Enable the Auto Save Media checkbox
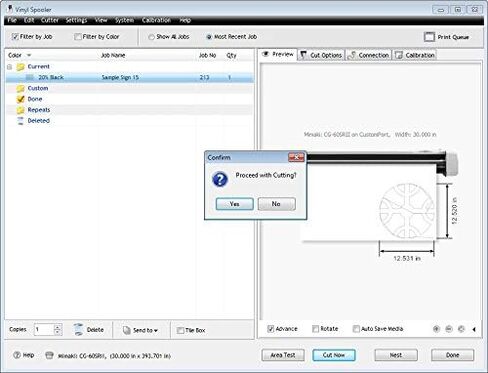Screen dimensions: 488x373 coord(356,329)
